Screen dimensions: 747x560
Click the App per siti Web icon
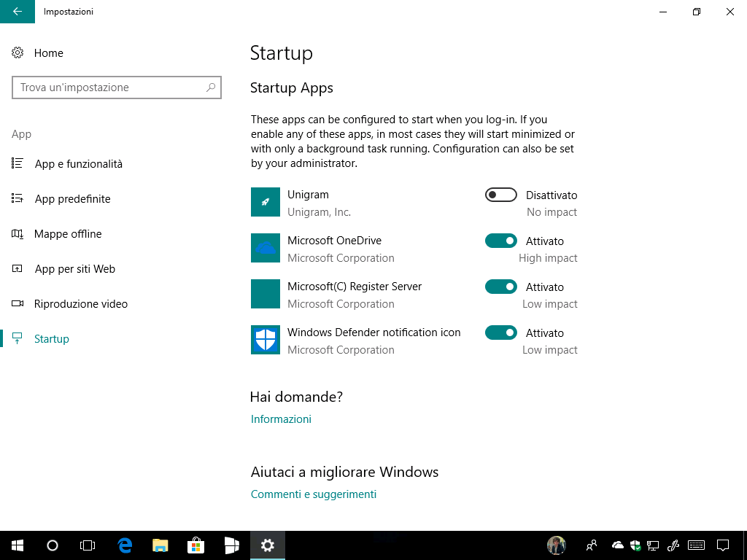click(x=18, y=268)
